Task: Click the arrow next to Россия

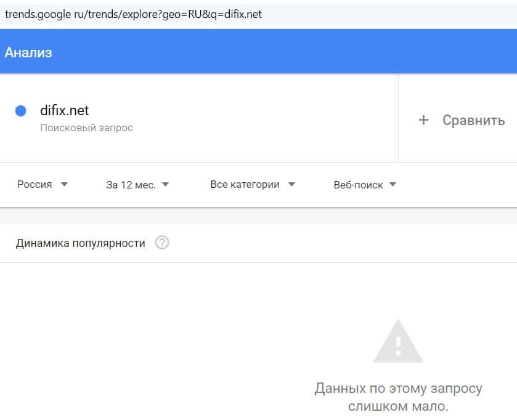Action: 64,184
